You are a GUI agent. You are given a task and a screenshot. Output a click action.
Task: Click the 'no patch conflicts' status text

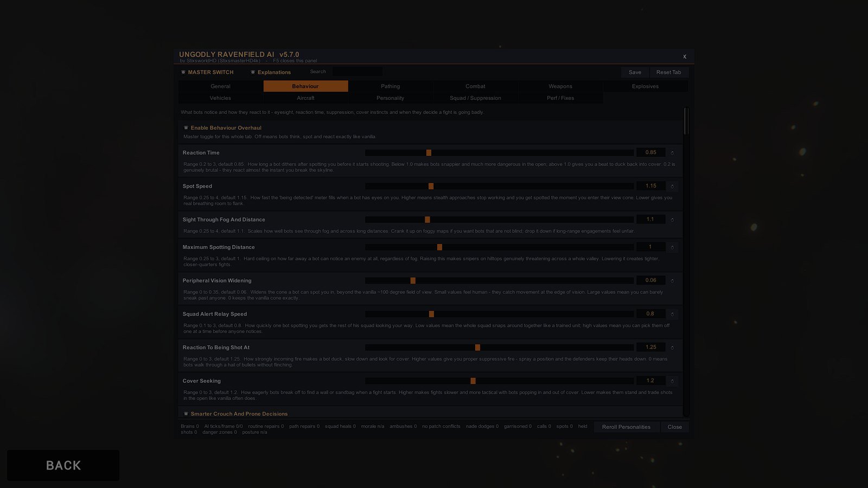(441, 426)
